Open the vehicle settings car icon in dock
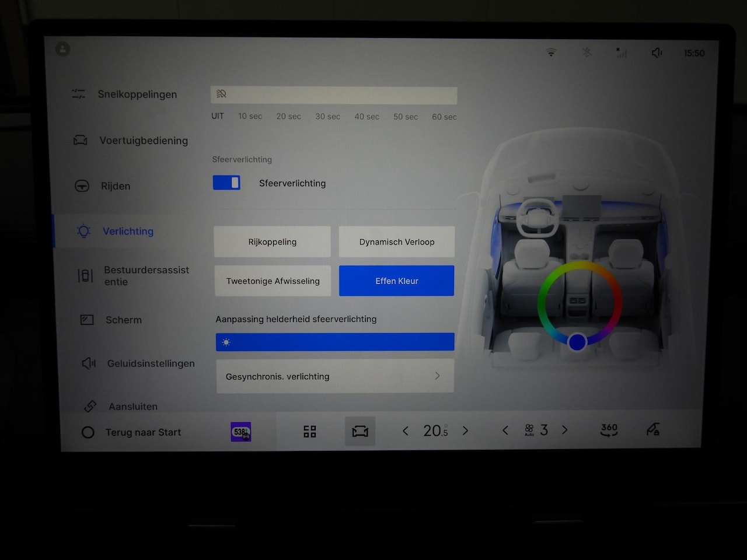 click(x=360, y=431)
